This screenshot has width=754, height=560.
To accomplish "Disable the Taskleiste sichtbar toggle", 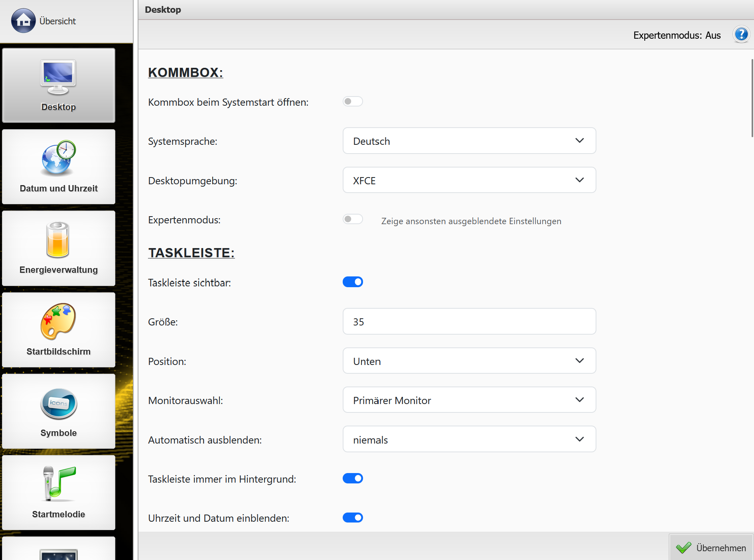I will [353, 282].
